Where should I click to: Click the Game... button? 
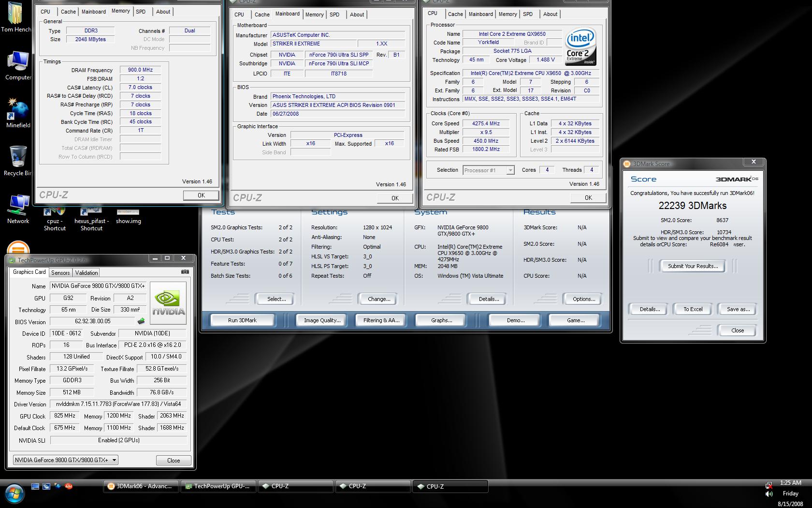(x=575, y=320)
